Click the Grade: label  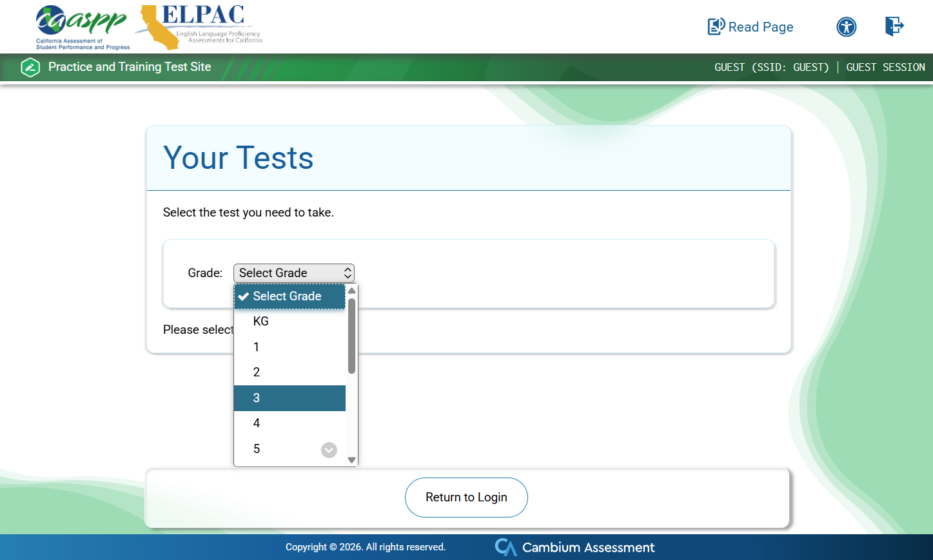click(205, 273)
